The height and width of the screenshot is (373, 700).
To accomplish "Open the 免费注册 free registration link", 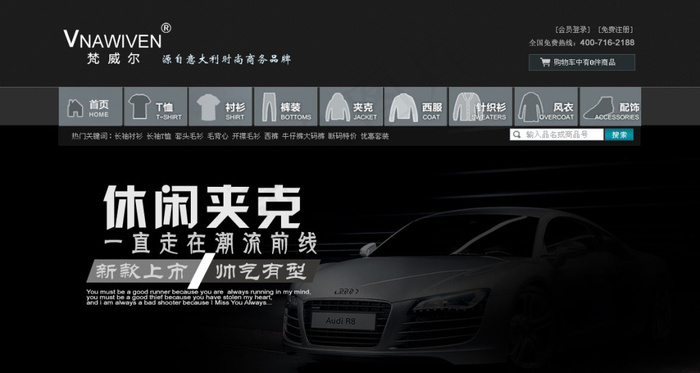I will coord(616,30).
